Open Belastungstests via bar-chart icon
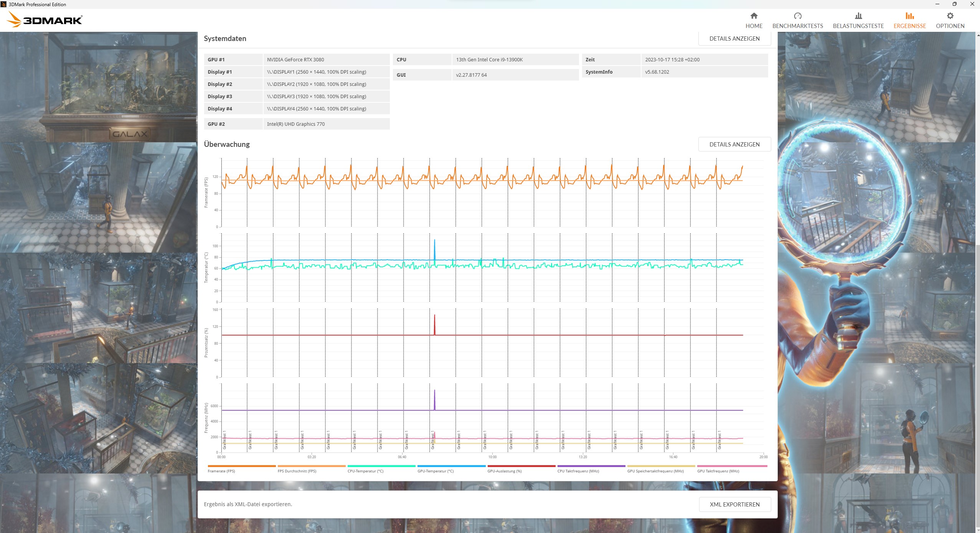Viewport: 980px width, 533px height. pos(858,16)
